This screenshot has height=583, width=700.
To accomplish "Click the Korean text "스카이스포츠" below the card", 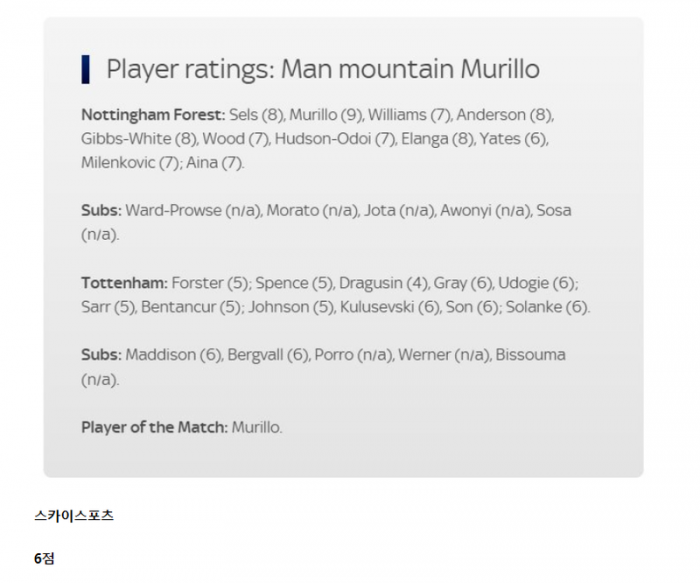I will click(74, 516).
